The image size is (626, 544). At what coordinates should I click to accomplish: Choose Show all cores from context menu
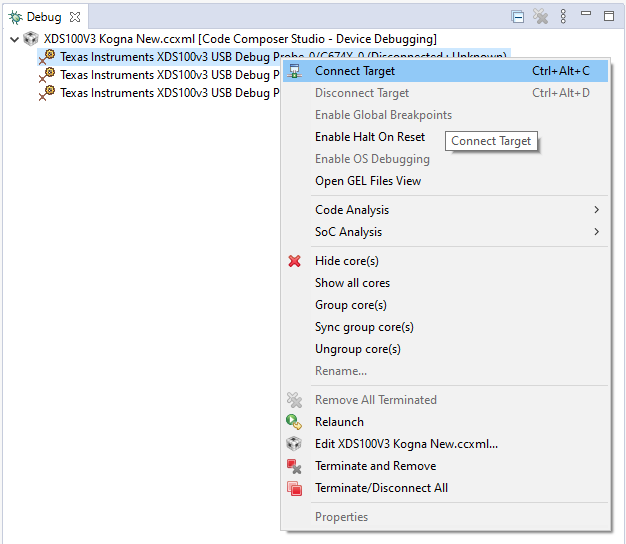click(352, 283)
